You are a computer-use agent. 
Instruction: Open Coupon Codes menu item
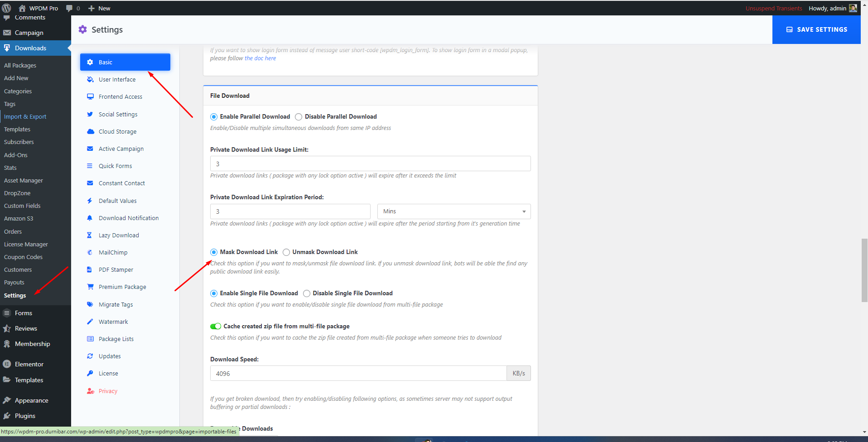point(23,257)
